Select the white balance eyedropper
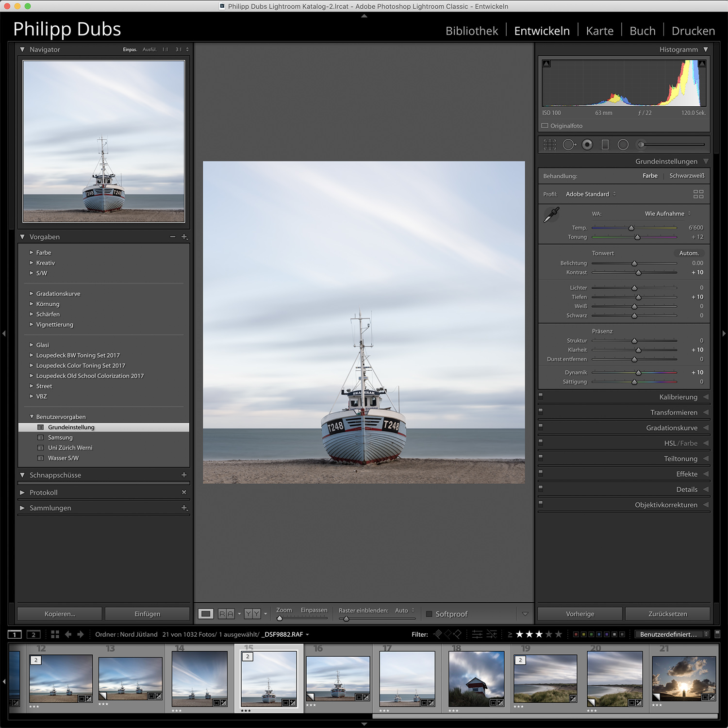 (x=551, y=214)
